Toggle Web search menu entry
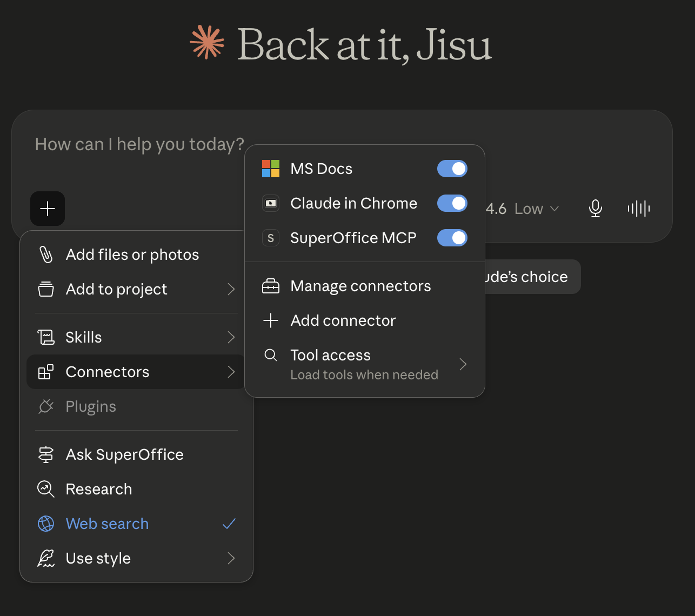The image size is (695, 616). pos(136,524)
